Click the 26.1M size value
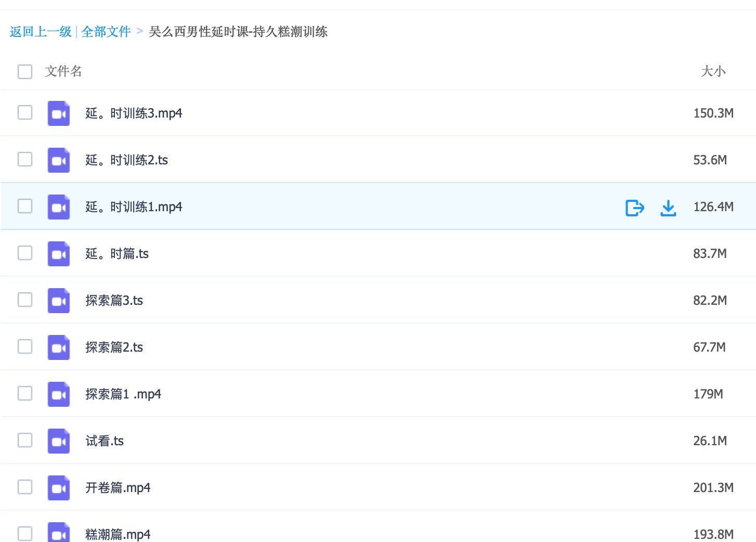This screenshot has height=542, width=756. pos(710,441)
